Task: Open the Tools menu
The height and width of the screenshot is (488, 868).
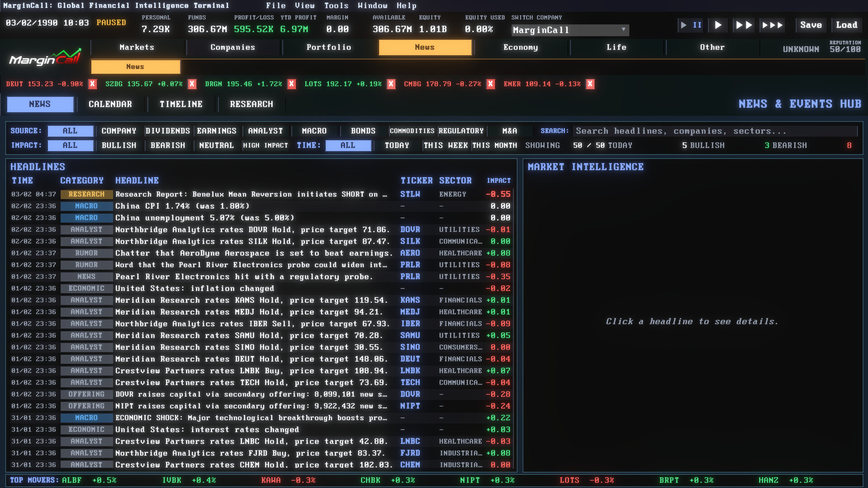Action: (336, 5)
